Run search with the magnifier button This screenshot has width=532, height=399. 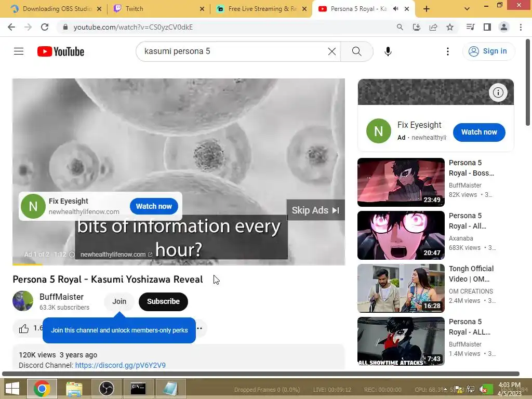[x=356, y=51]
